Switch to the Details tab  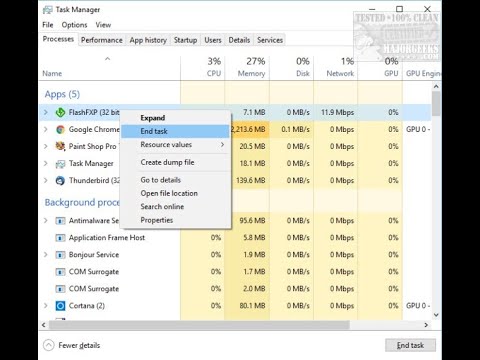tap(239, 40)
